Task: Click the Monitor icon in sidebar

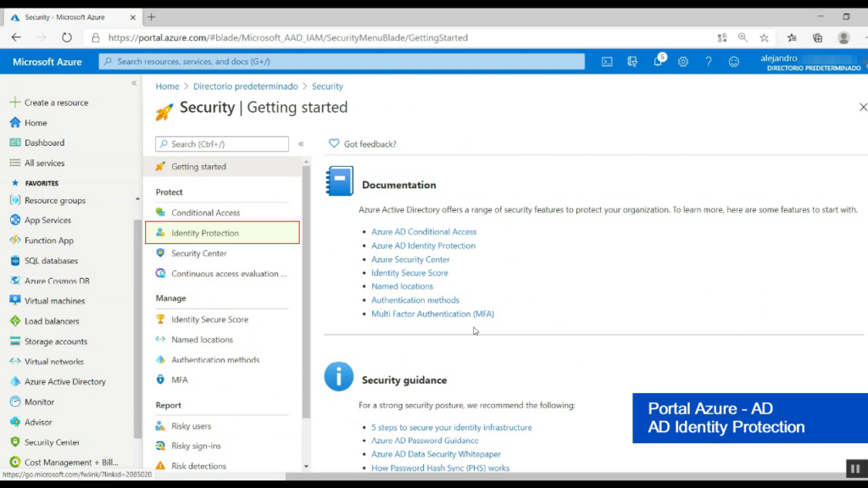Action: tap(15, 402)
